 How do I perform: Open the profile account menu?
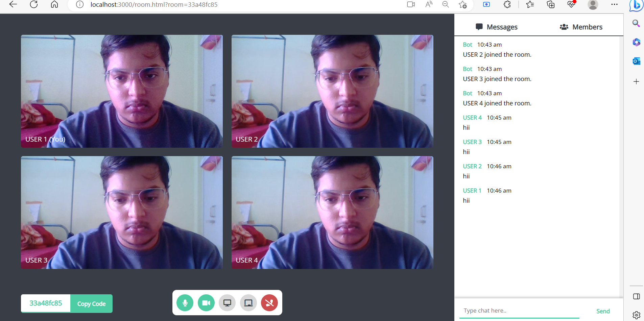pyautogui.click(x=593, y=5)
